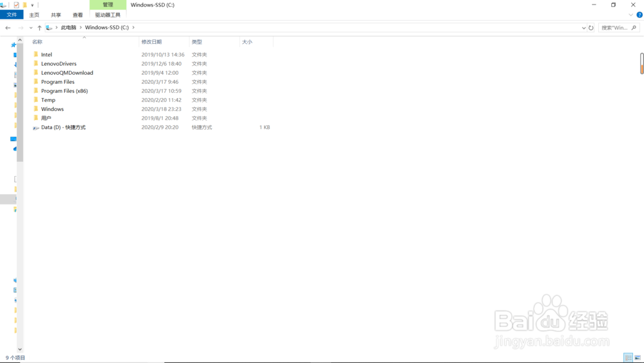Click the search magnifier icon
This screenshot has width=644, height=363.
click(x=634, y=28)
